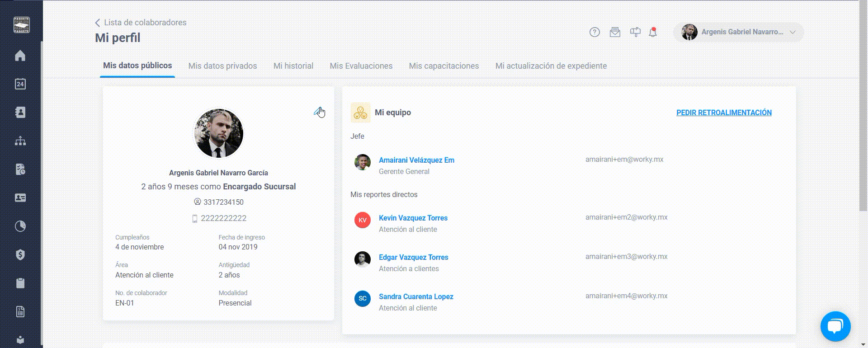Switch to Mis Evaluaciones tab

[361, 66]
